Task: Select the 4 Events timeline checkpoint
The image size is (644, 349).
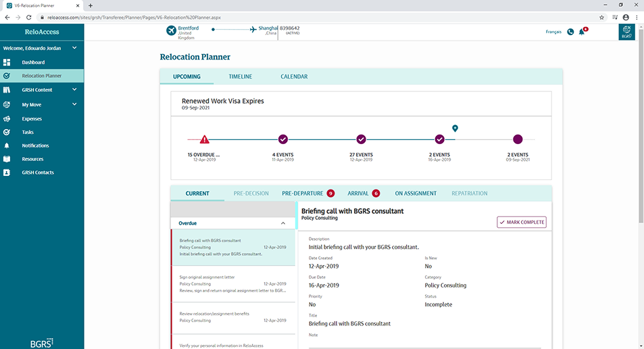Action: pyautogui.click(x=283, y=139)
